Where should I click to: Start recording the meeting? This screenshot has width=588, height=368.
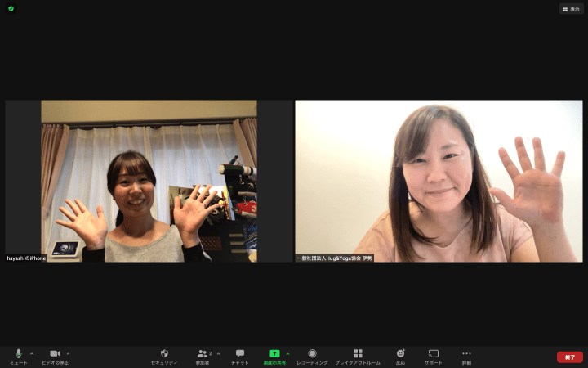(312, 356)
